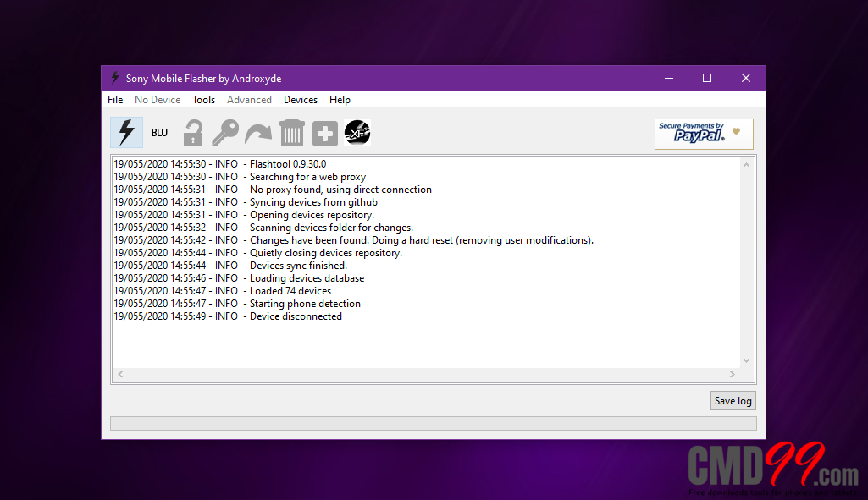Open the Advanced menu
The image size is (868, 500).
(249, 100)
